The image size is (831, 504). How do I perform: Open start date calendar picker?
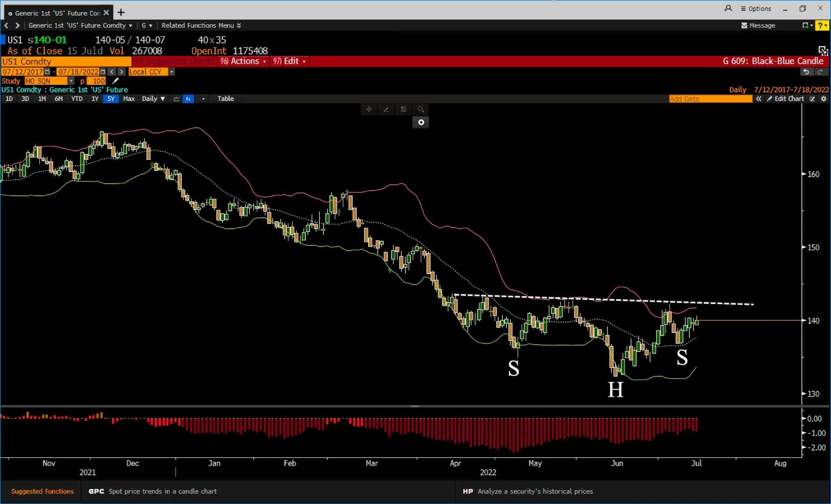(x=47, y=72)
